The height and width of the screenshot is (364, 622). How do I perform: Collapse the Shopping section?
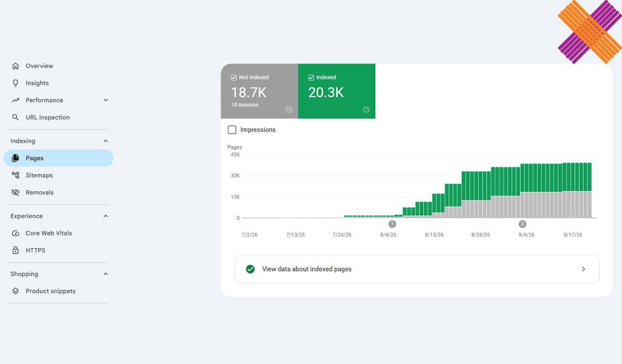point(106,274)
